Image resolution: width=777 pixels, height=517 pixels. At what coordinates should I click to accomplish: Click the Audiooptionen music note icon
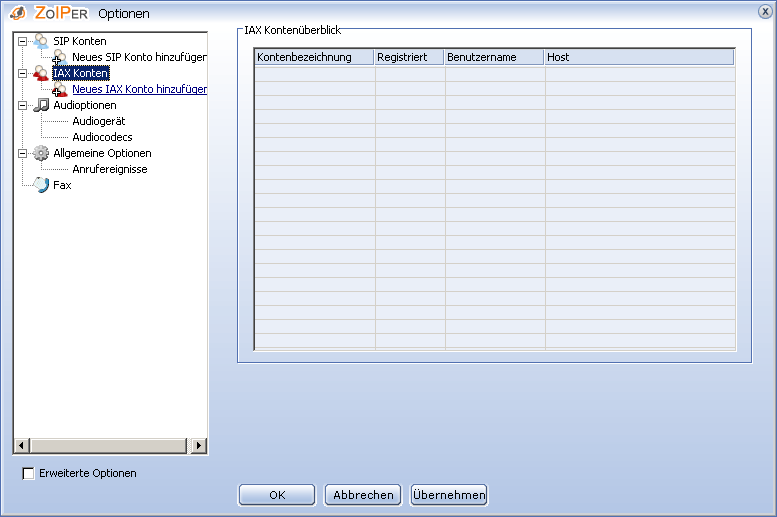tap(41, 105)
